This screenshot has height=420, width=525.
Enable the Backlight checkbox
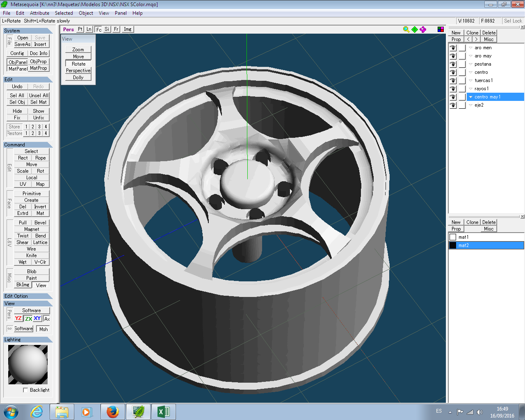pyautogui.click(x=26, y=390)
